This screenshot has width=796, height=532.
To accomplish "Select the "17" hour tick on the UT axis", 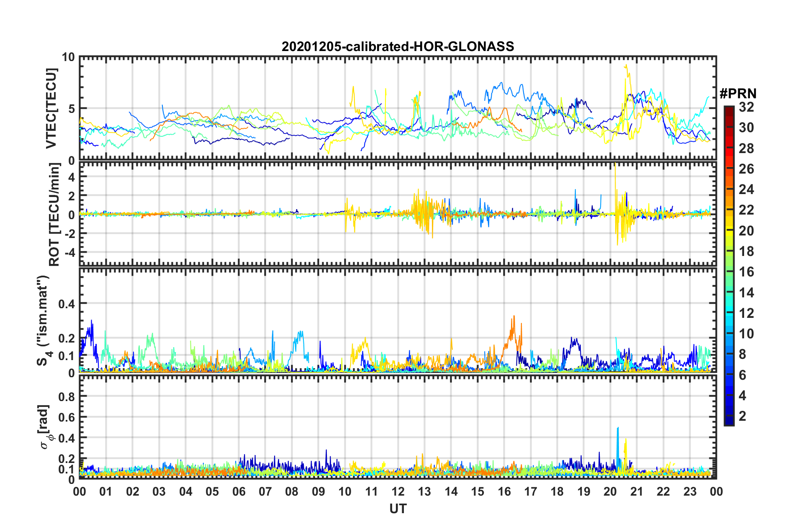I will tap(531, 491).
